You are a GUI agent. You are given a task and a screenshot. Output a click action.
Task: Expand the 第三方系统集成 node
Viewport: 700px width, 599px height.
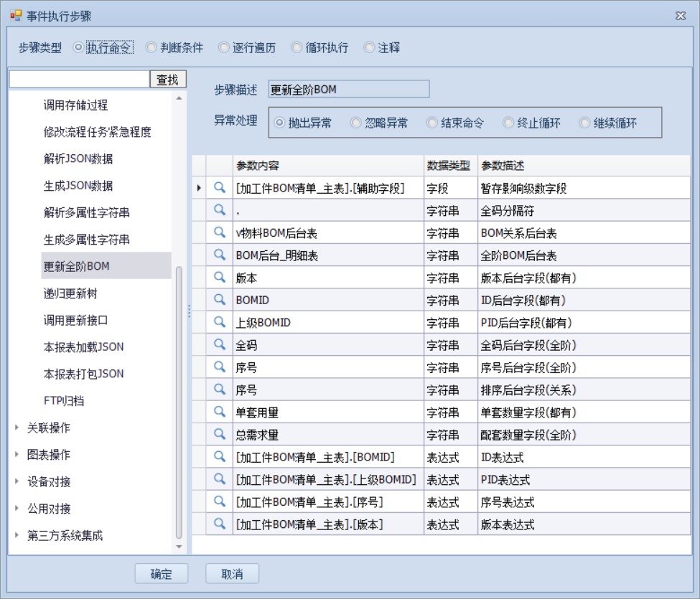(17, 536)
